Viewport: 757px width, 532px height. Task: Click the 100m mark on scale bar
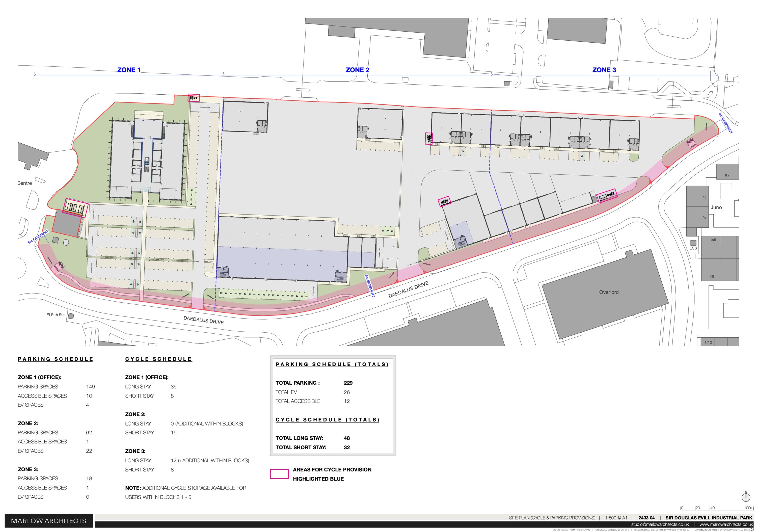click(x=748, y=508)
